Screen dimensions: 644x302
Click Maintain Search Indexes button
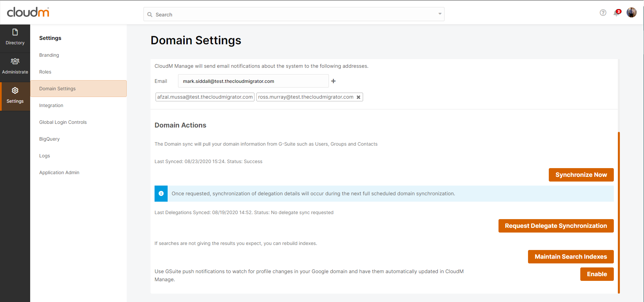(571, 257)
